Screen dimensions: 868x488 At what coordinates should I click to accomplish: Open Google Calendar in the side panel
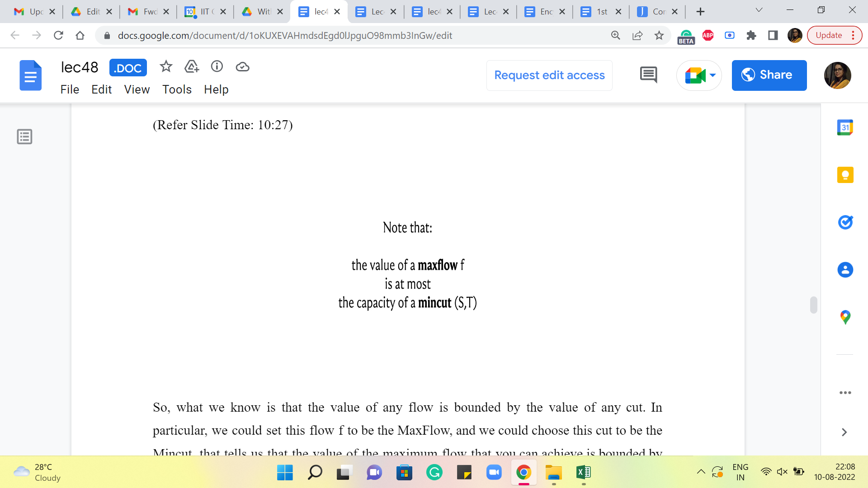[x=845, y=127]
